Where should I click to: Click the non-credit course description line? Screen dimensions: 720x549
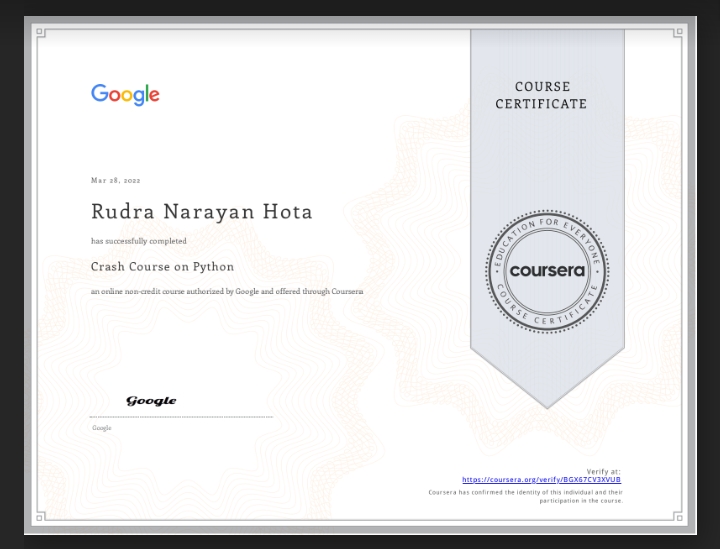pos(227,291)
